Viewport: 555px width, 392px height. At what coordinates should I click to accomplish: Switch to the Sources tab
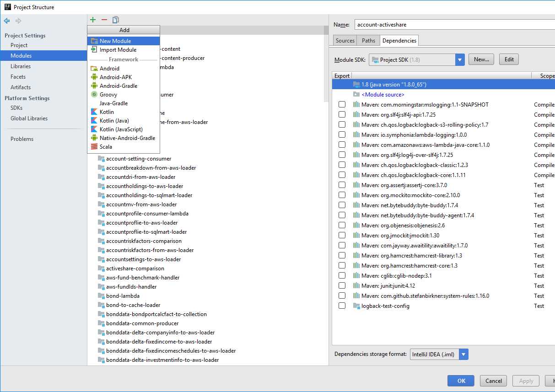click(x=345, y=41)
